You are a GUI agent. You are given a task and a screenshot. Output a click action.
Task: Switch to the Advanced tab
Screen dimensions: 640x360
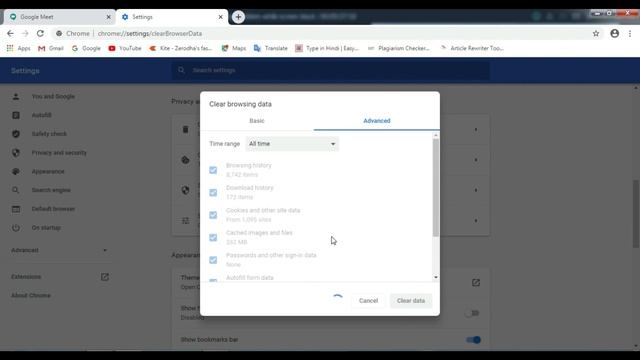(x=377, y=121)
